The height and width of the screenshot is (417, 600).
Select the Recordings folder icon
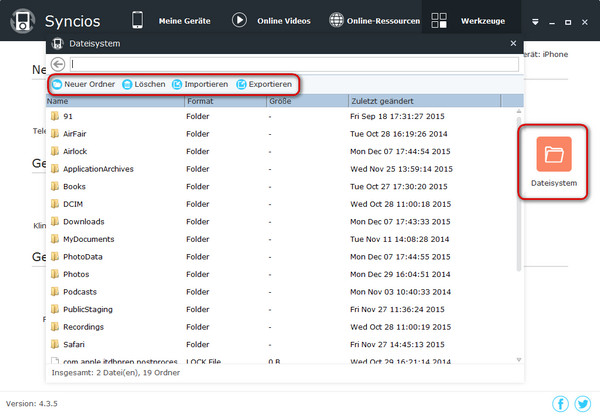point(55,327)
